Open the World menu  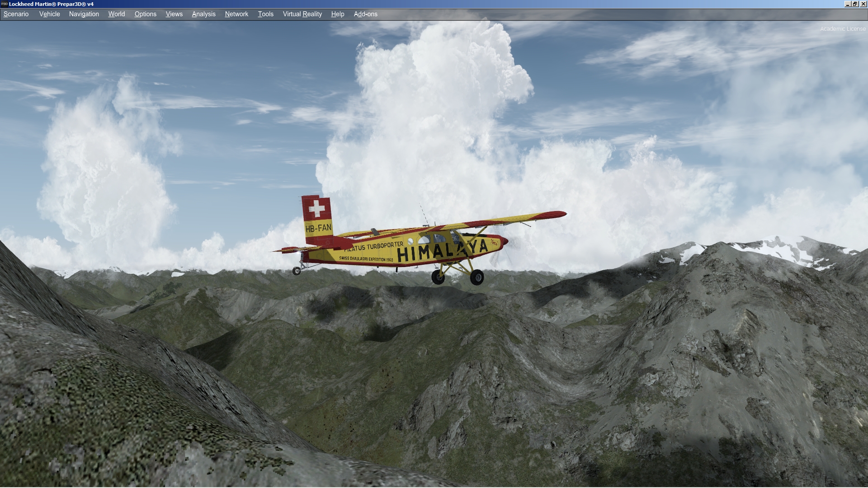tap(116, 14)
